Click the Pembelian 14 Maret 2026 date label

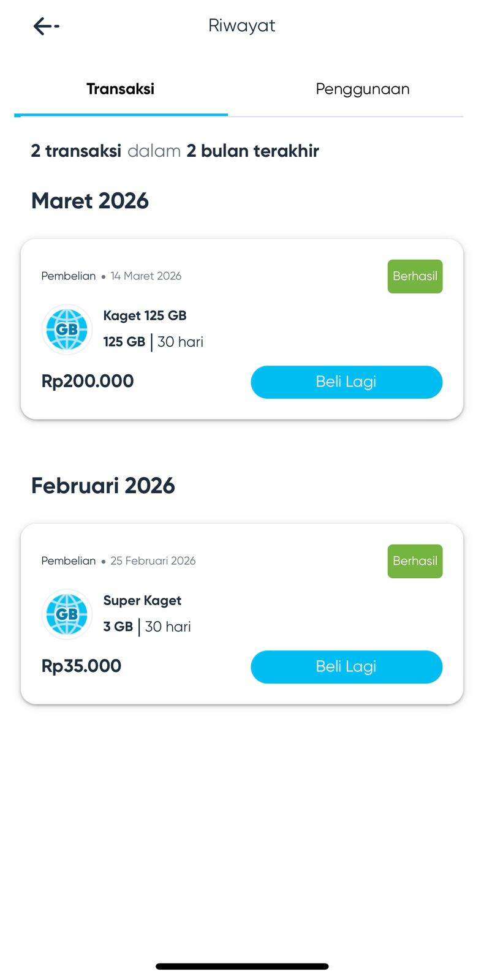[x=112, y=276]
